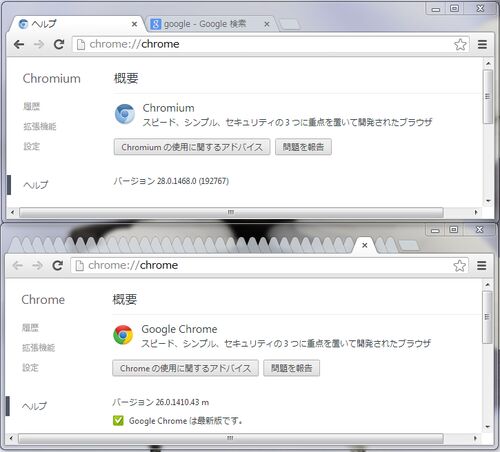Click 問題を報告 button in Chromium window

click(303, 147)
